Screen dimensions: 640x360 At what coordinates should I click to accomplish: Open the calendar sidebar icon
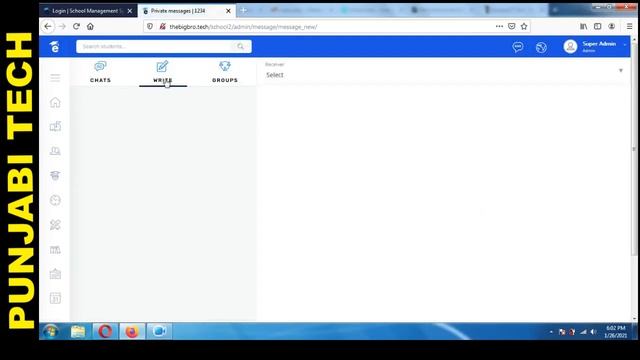(x=55, y=298)
